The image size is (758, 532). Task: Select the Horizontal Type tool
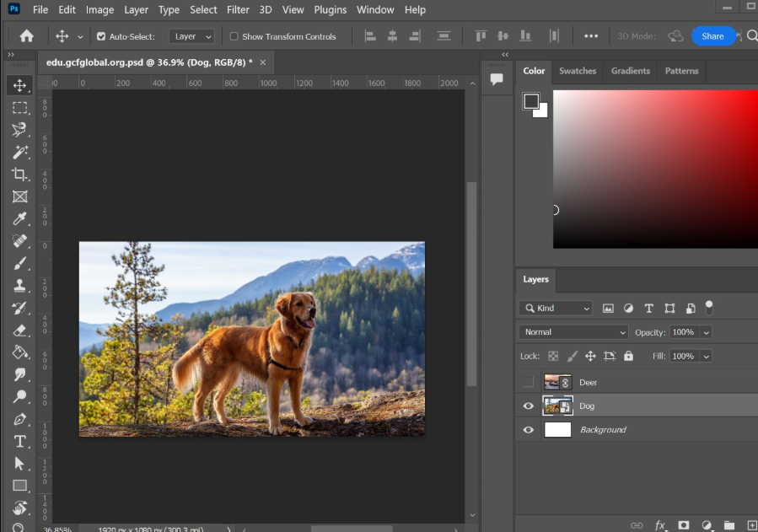point(19,442)
